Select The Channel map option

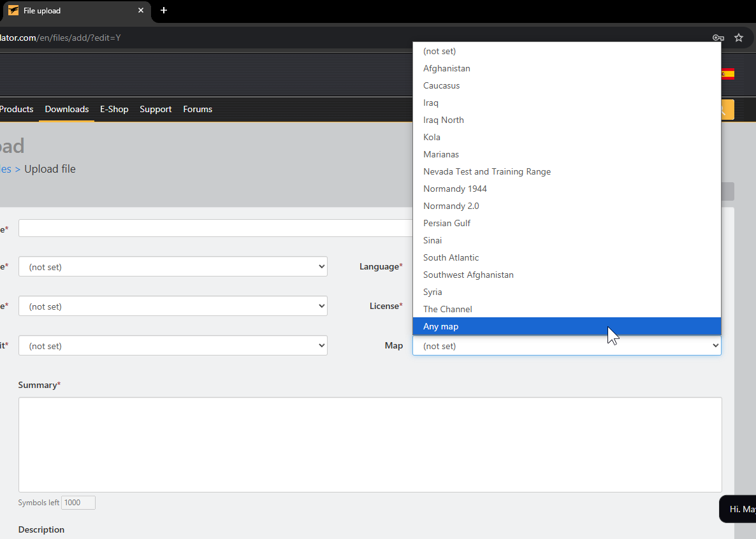[x=567, y=309]
